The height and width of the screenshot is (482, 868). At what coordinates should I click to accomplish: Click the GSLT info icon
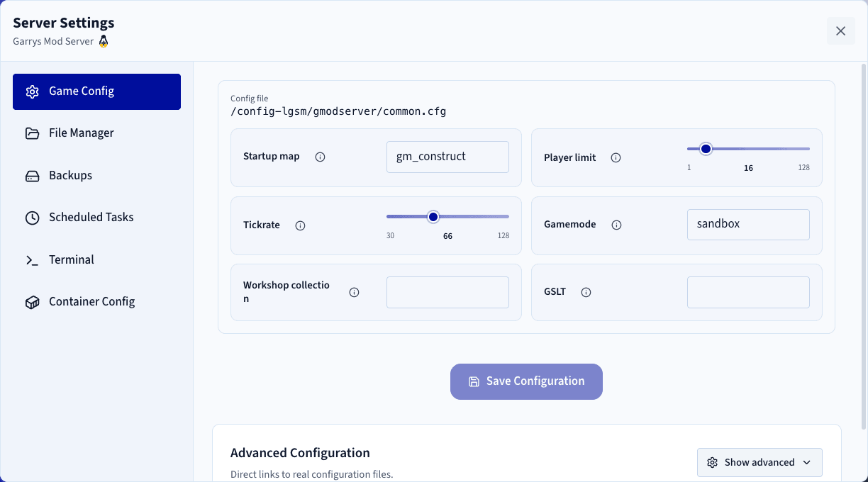pyautogui.click(x=586, y=292)
